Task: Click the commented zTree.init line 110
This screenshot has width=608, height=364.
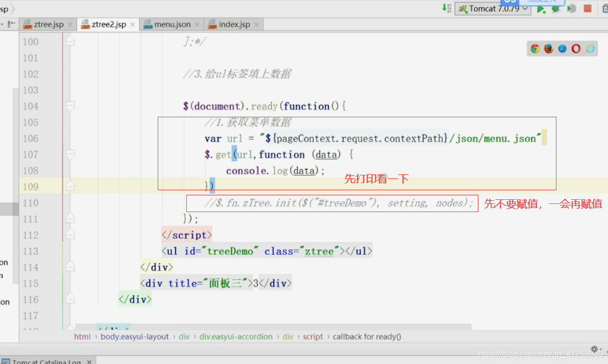Action: (338, 203)
